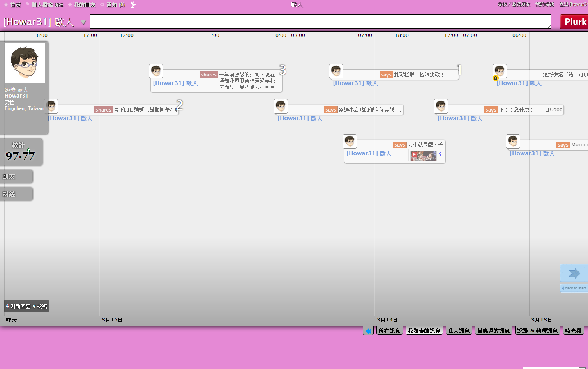Image resolution: width=588 pixels, height=369 pixels.
Task: Click the plurk message text input box
Action: [320, 22]
